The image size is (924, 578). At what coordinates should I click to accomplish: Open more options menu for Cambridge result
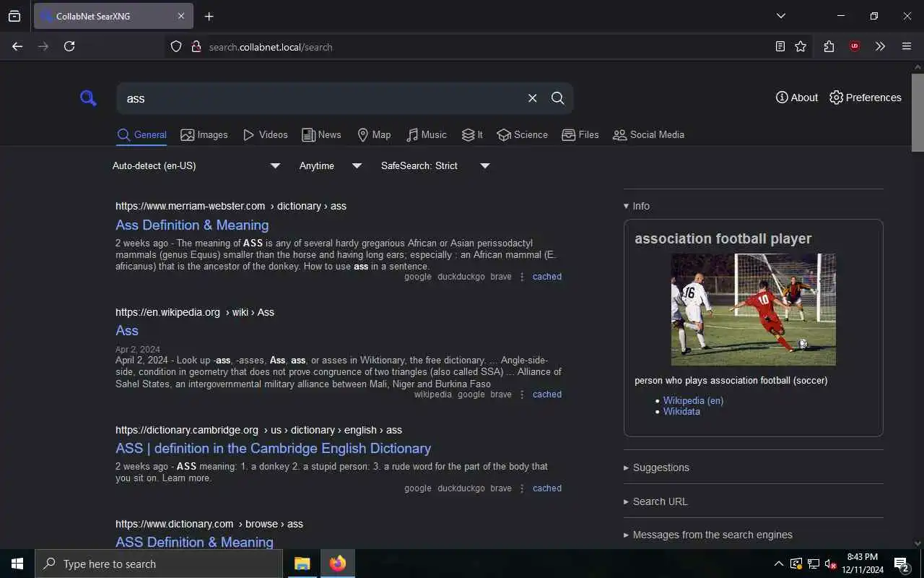coord(522,488)
